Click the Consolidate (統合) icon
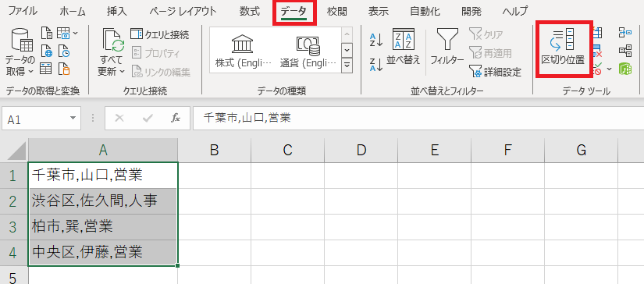644x284 pixels. (624, 33)
